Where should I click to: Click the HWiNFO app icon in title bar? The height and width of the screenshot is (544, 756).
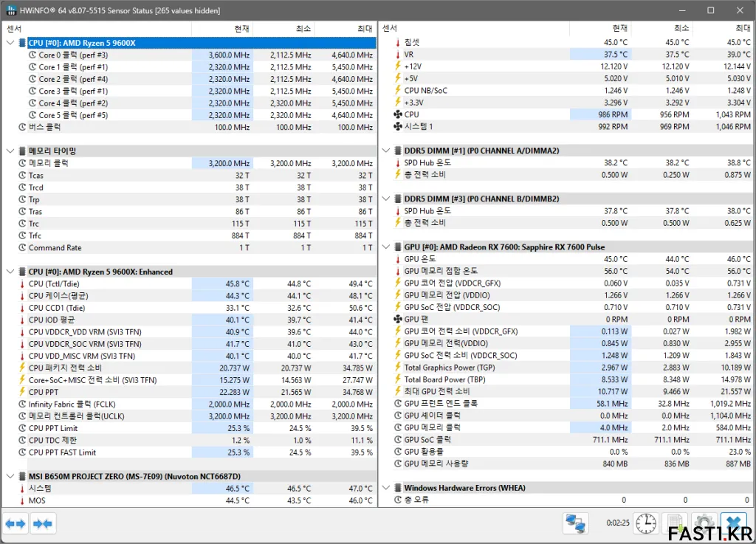point(11,10)
